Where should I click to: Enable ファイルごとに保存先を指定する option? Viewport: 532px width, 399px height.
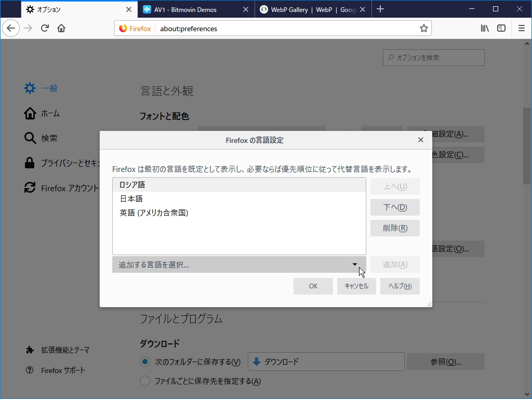[145, 381]
